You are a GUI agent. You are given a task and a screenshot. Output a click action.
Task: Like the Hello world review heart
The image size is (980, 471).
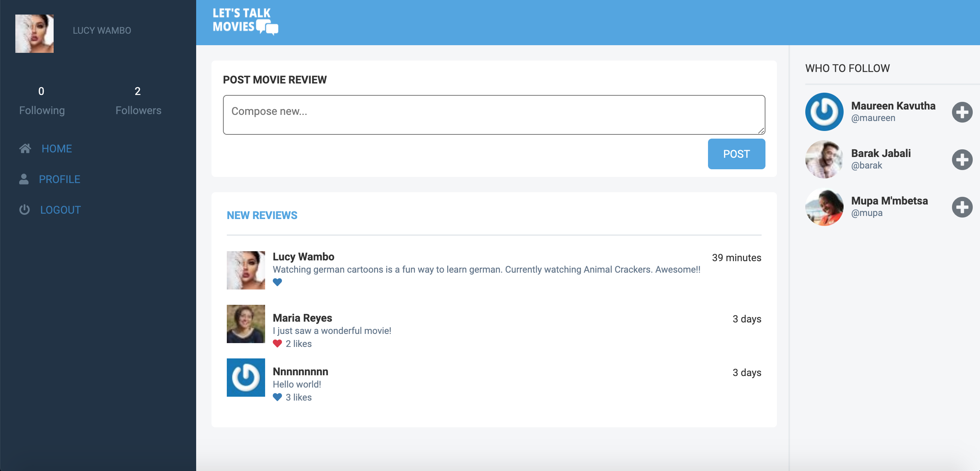click(277, 397)
